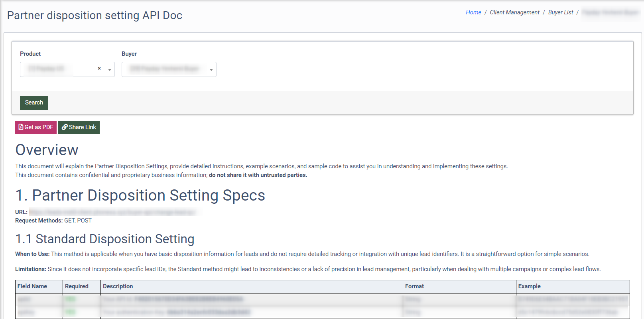This screenshot has height=319, width=644.
Task: Open Client Management breadcrumb item
Action: pyautogui.click(x=514, y=12)
